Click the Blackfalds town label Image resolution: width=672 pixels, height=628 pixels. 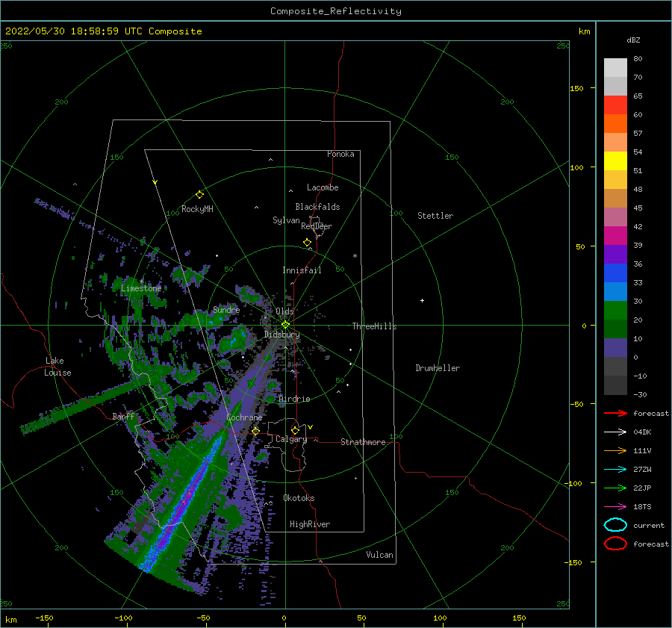pyautogui.click(x=317, y=207)
